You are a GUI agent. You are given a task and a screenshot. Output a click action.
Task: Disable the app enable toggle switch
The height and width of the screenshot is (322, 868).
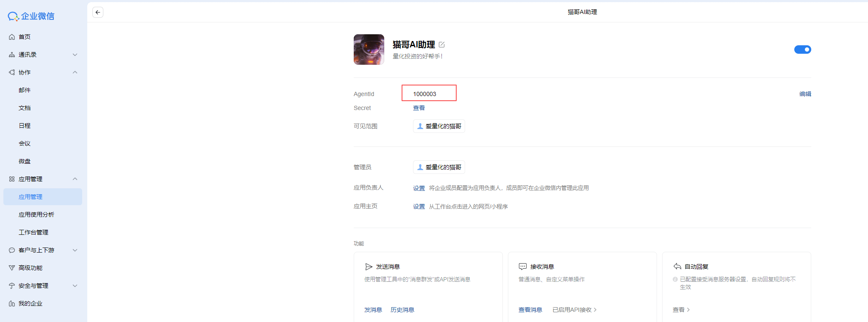(802, 50)
